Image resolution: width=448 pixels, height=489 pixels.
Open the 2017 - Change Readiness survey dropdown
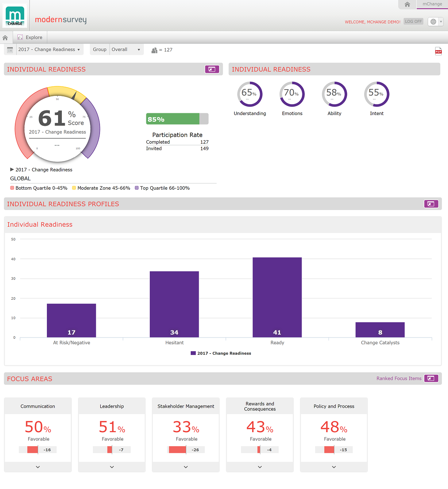[x=49, y=49]
